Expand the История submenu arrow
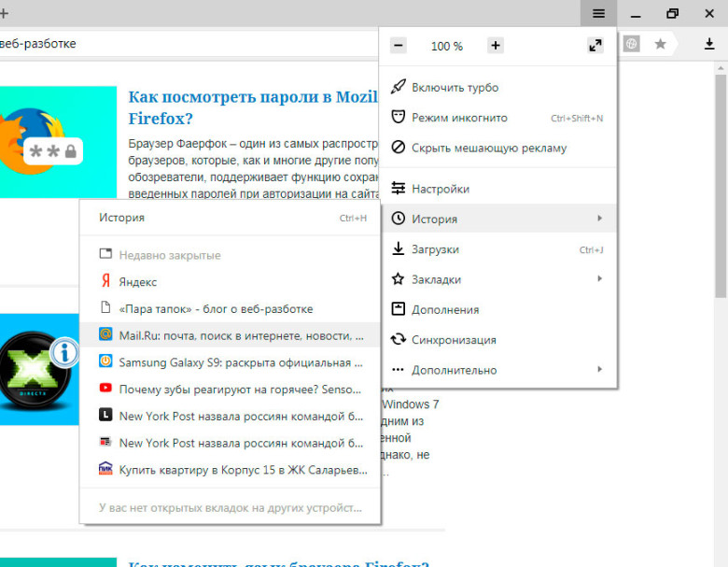 600,219
